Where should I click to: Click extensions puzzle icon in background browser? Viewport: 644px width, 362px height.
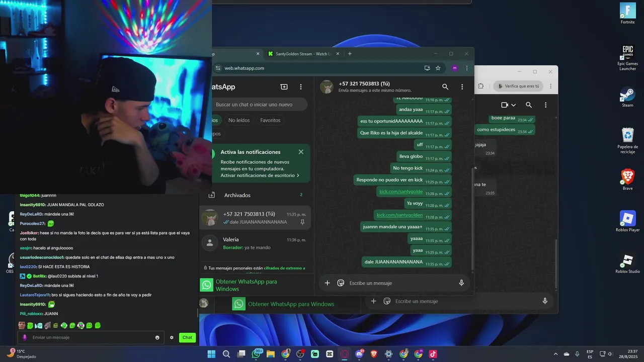pos(480,86)
